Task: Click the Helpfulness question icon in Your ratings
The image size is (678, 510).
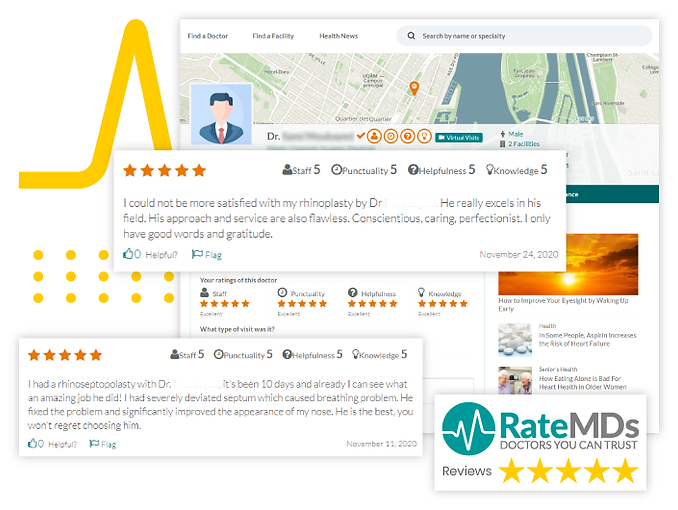Action: coord(352,292)
